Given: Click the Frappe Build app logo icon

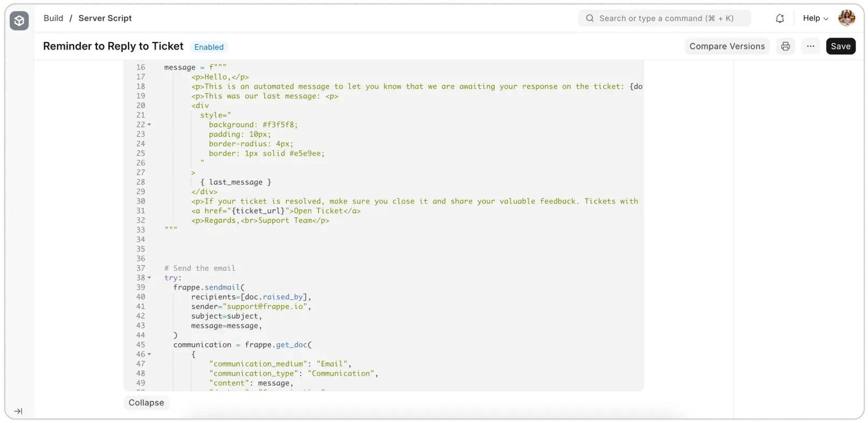Looking at the screenshot, I should tap(19, 21).
